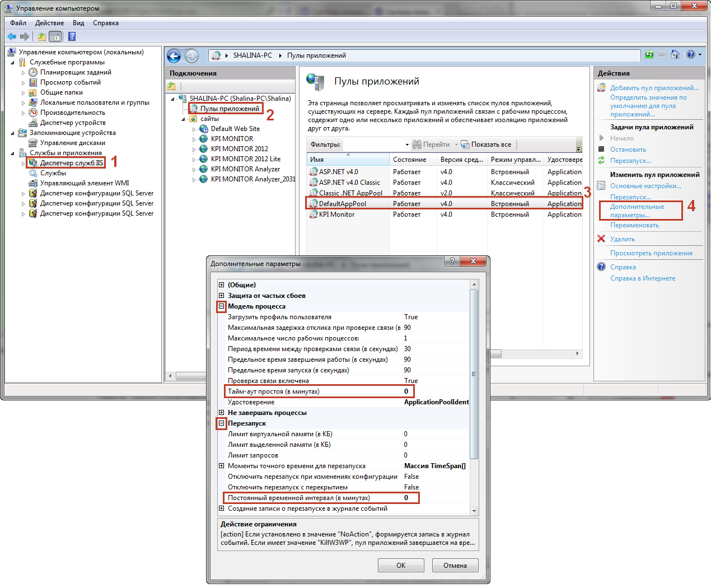Click the Производительность icon in tree
The image size is (711, 588).
[33, 113]
